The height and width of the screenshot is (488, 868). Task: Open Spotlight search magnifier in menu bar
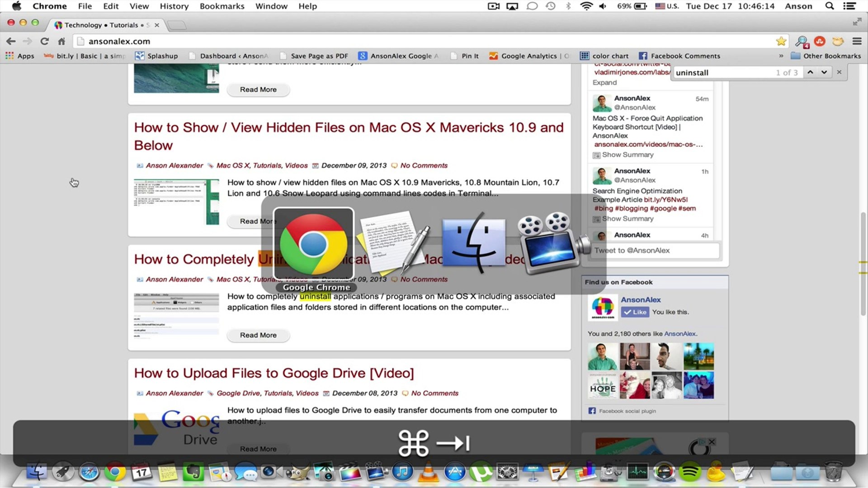(x=829, y=6)
